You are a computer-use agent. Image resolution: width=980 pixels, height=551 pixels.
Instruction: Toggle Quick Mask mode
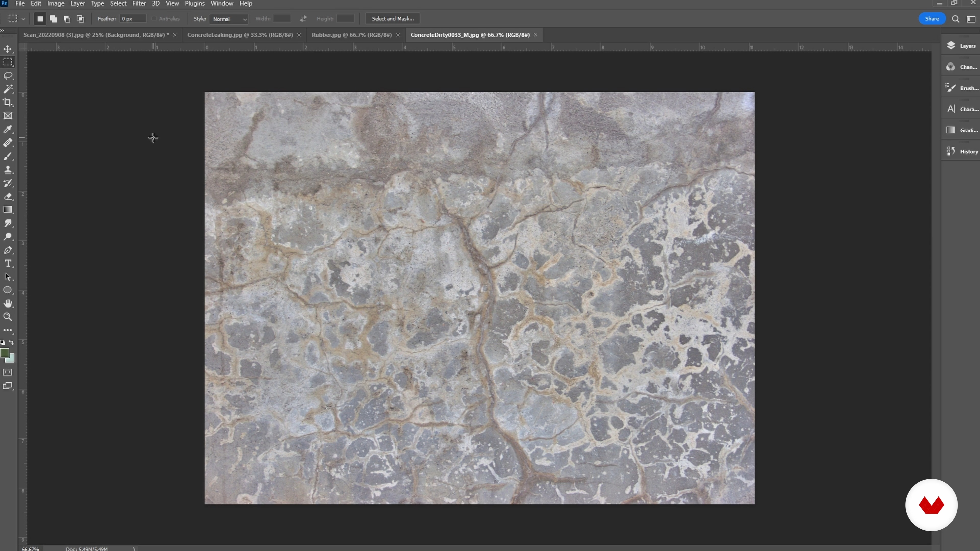pyautogui.click(x=8, y=372)
